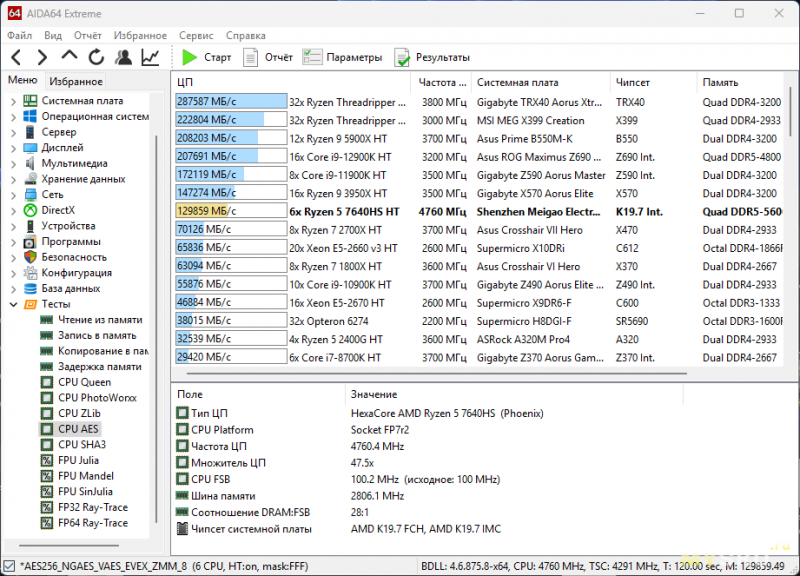Click the FP64 Ray-Trace test icon

click(46, 523)
